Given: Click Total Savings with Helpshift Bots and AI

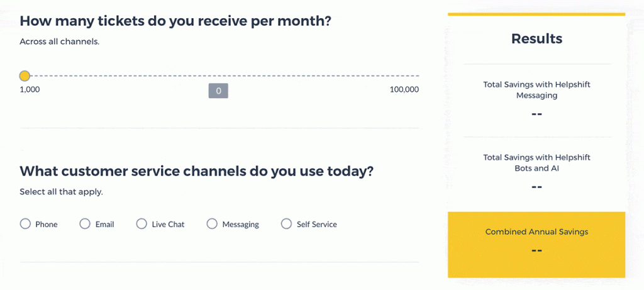Looking at the screenshot, I should (x=536, y=163).
